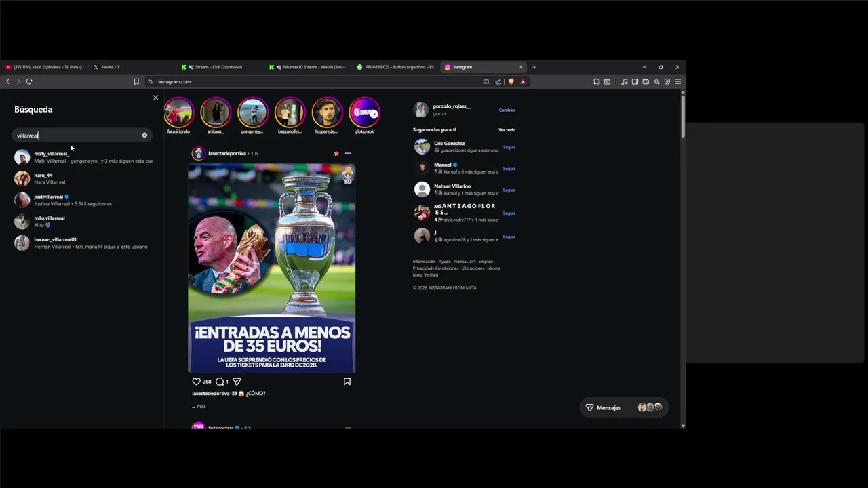Image resolution: width=868 pixels, height=488 pixels.
Task: Click the search input field with villarreal
Action: (x=81, y=136)
